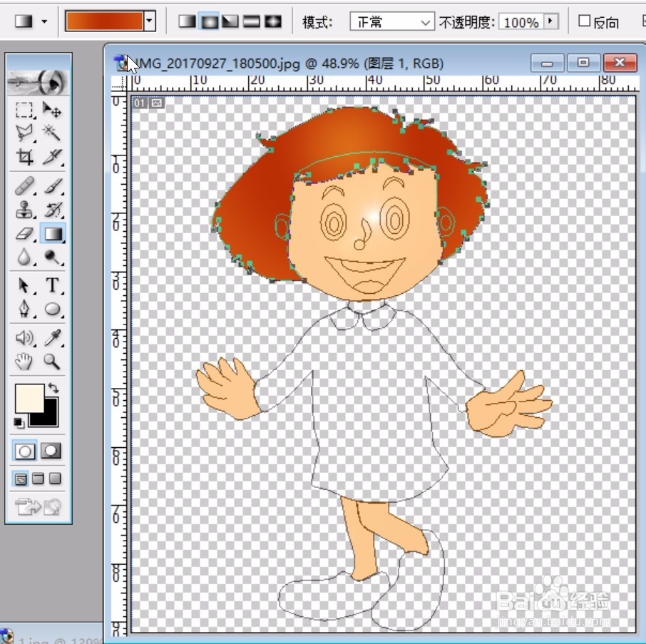
Task: Select the Zoom magnifier tool
Action: [52, 362]
